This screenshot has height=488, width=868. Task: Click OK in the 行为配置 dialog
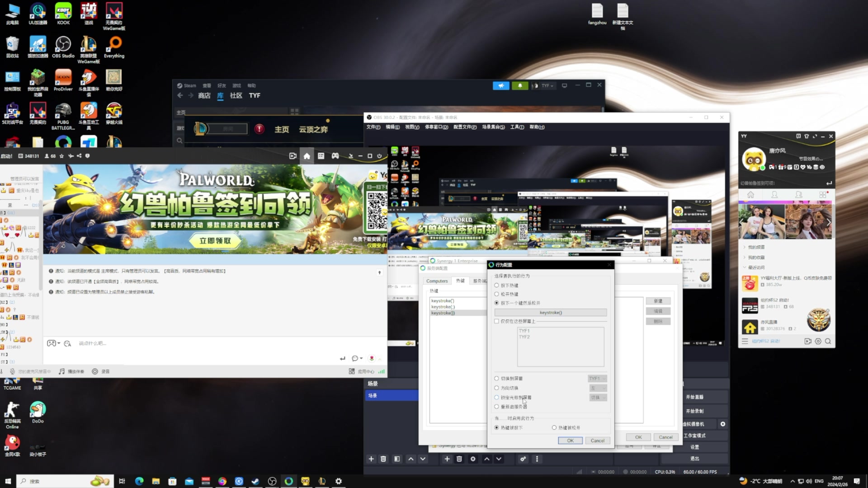(570, 441)
